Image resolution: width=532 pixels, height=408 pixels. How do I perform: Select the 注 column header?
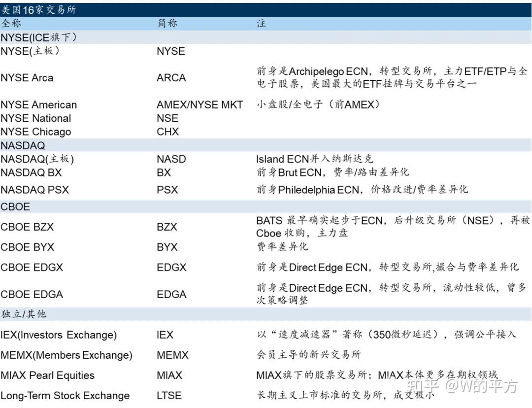coord(261,24)
